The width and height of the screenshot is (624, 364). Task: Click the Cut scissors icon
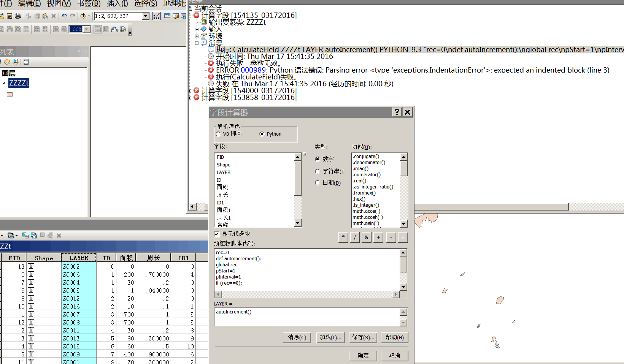[29, 16]
